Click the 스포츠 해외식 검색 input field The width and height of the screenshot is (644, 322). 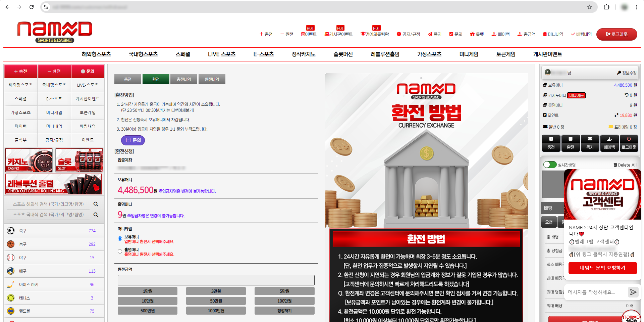coord(49,204)
